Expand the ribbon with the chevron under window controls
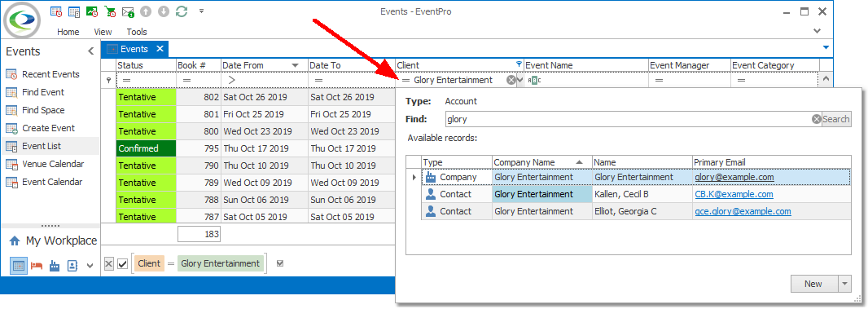 [x=817, y=31]
